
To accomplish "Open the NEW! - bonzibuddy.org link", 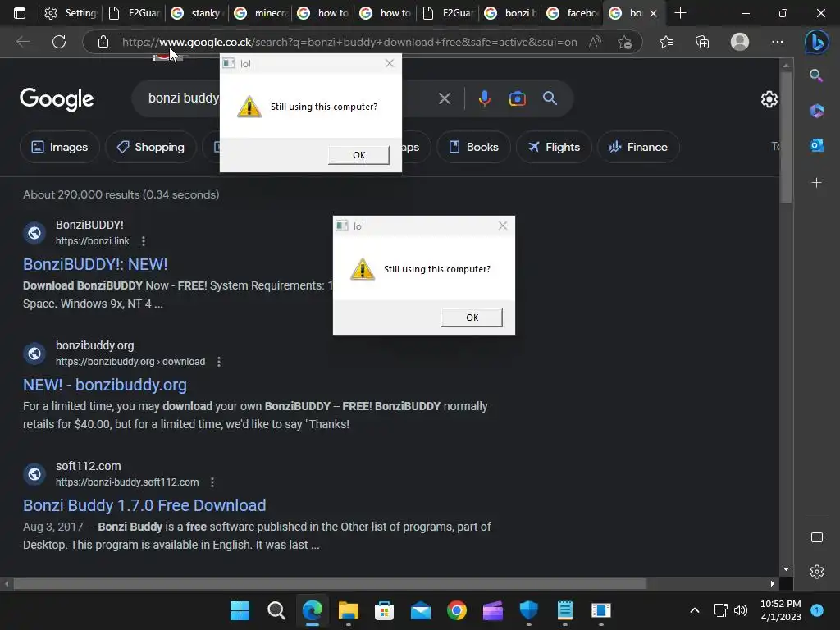I will [105, 385].
